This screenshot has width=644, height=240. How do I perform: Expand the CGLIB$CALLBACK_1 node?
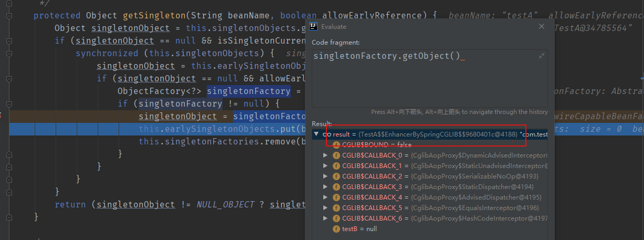(325, 166)
